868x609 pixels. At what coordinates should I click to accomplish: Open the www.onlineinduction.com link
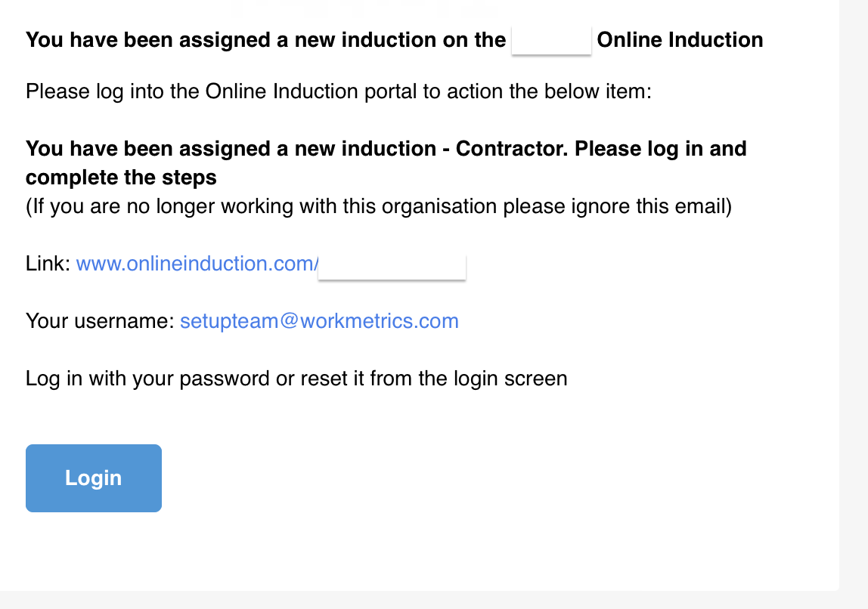point(197,264)
